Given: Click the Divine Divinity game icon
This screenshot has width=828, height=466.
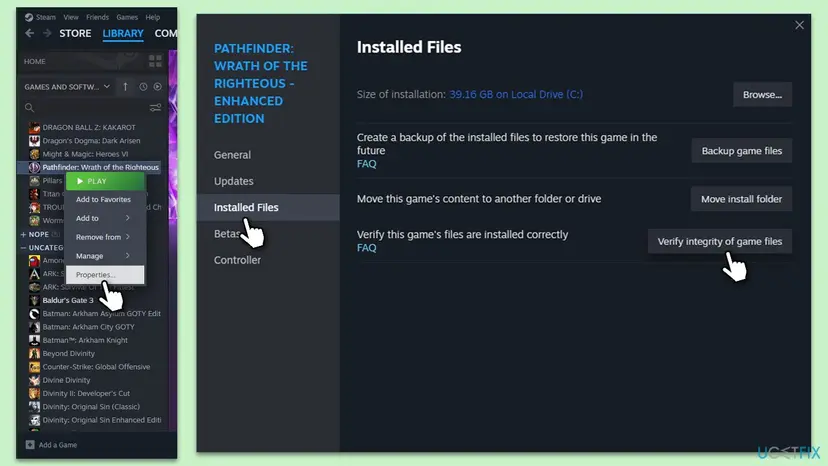Looking at the screenshot, I should 34,380.
